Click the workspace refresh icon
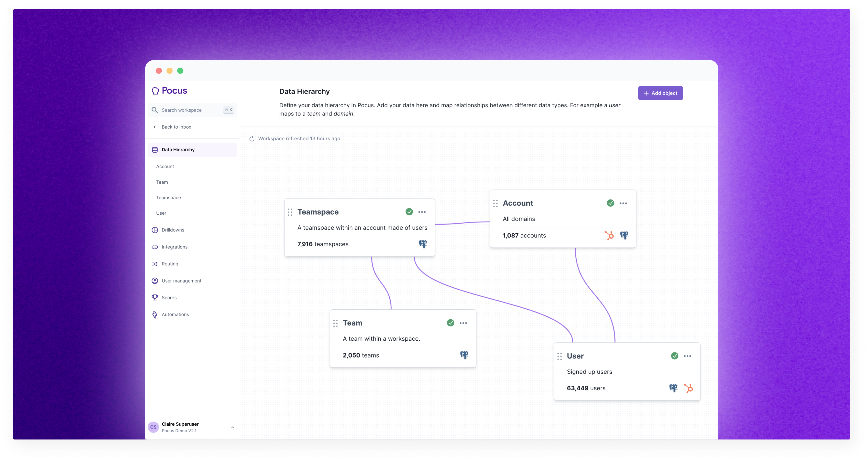This screenshot has width=868, height=461. 252,139
